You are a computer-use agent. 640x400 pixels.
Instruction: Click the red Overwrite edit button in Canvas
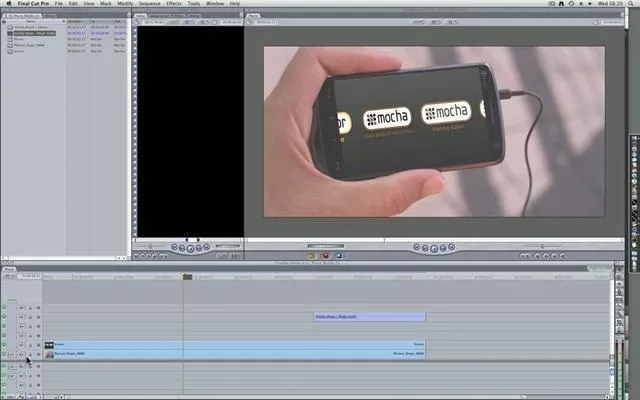[325, 256]
